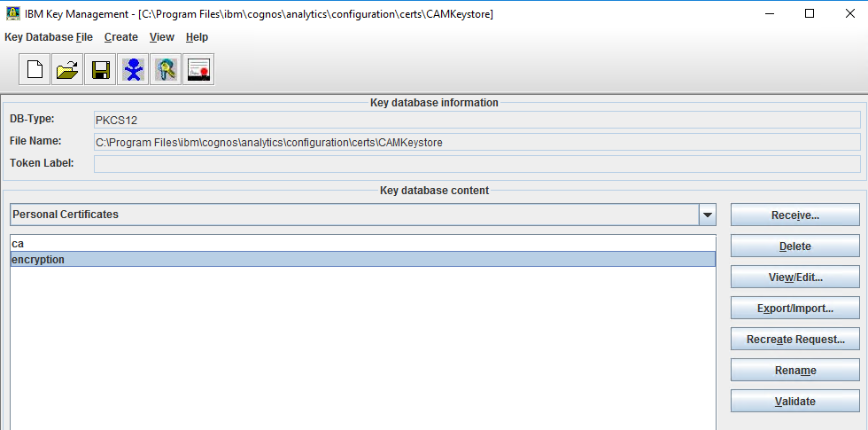Expand the Personal Certificates dropdown arrow
Image resolution: width=868 pixels, height=430 pixels.
pyautogui.click(x=707, y=215)
